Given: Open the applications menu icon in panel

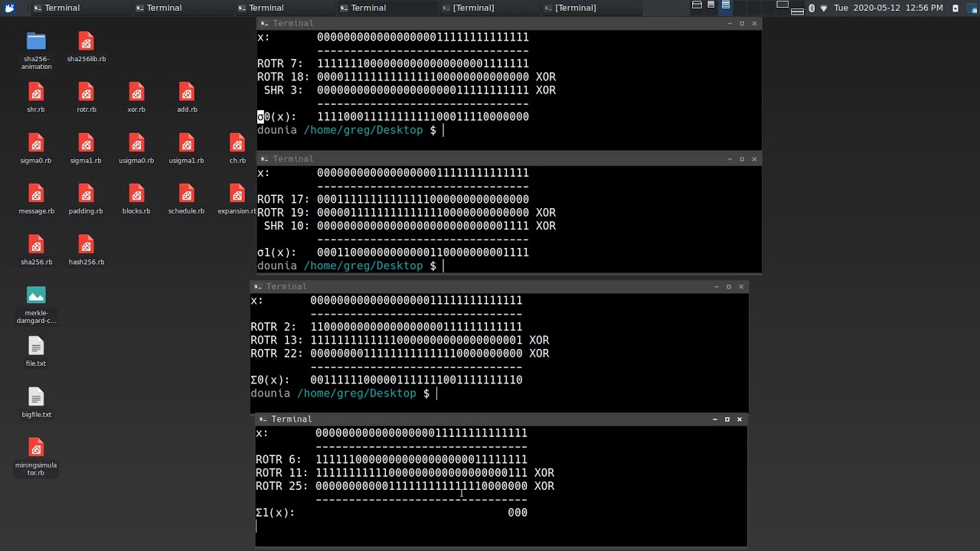Looking at the screenshot, I should (10, 8).
